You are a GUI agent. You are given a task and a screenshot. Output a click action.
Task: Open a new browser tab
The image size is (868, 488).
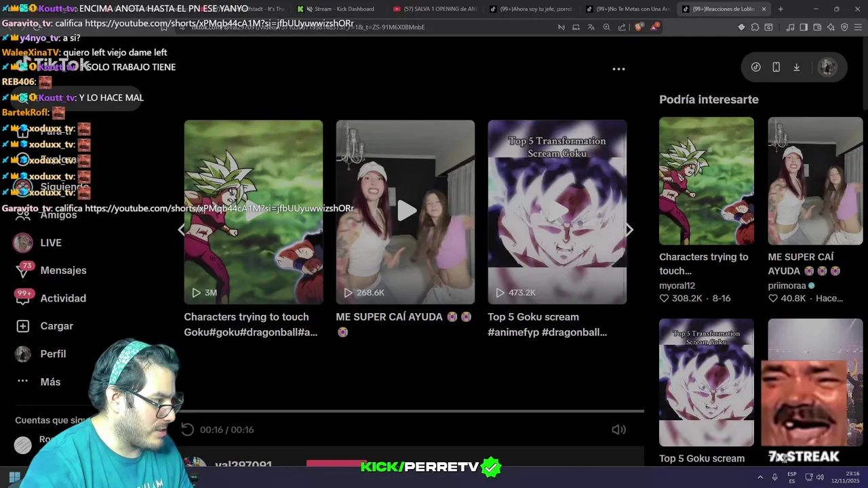point(781,9)
